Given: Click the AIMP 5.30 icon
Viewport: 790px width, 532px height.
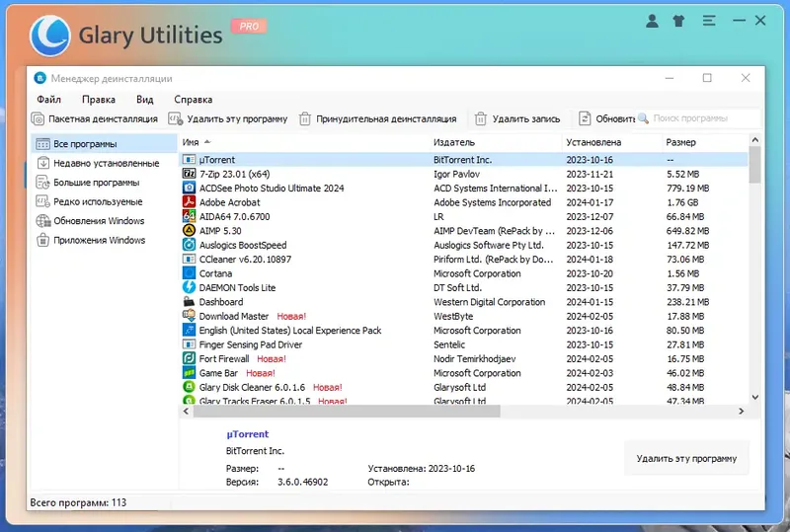Looking at the screenshot, I should click(189, 231).
